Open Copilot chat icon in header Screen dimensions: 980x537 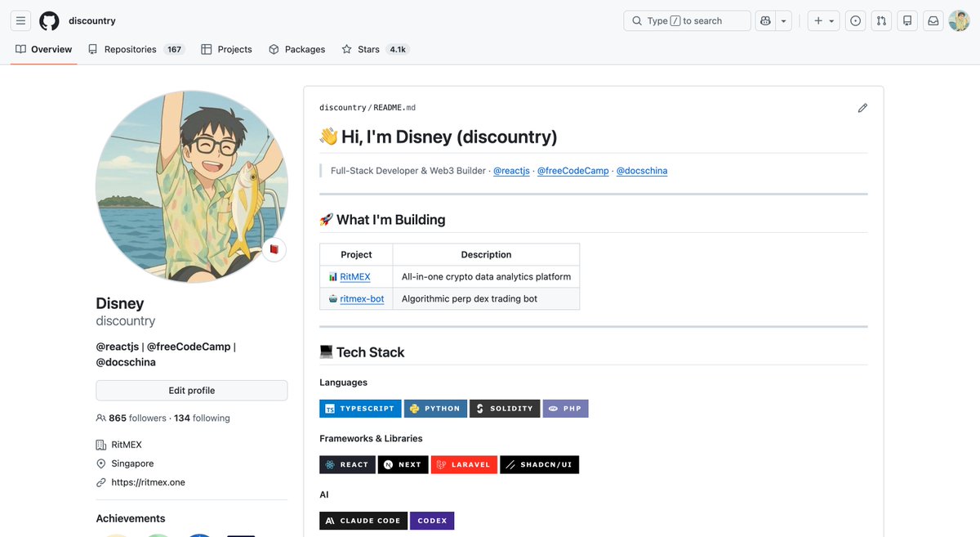(765, 20)
